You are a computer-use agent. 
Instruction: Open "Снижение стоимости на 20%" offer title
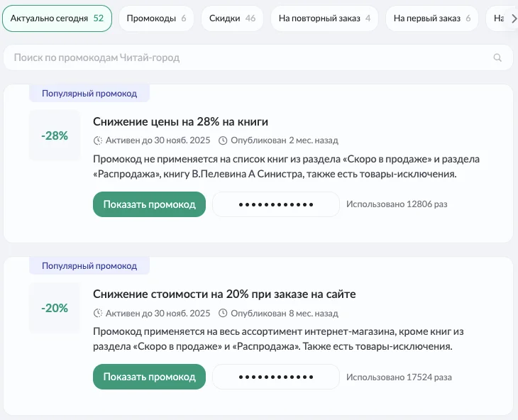point(224,294)
